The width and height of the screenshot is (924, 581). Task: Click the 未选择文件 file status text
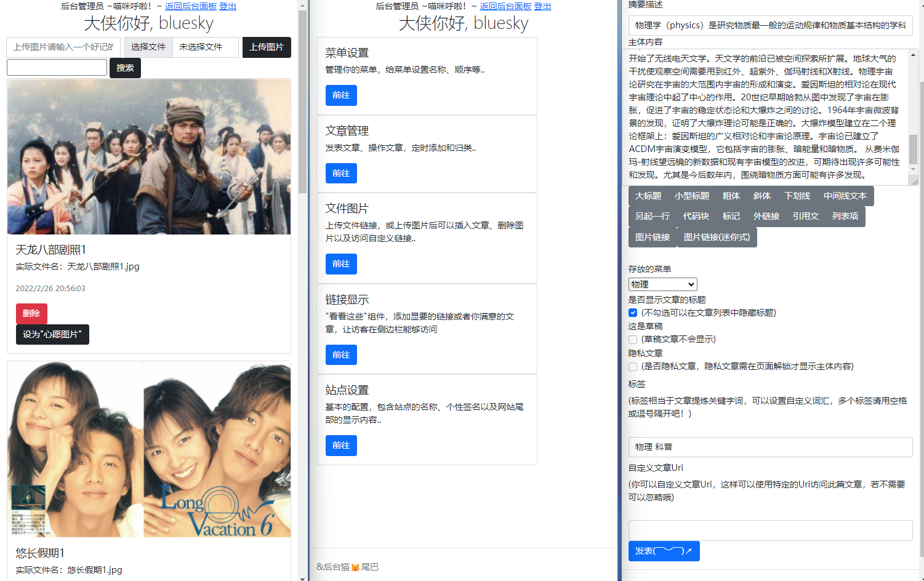[x=201, y=47]
